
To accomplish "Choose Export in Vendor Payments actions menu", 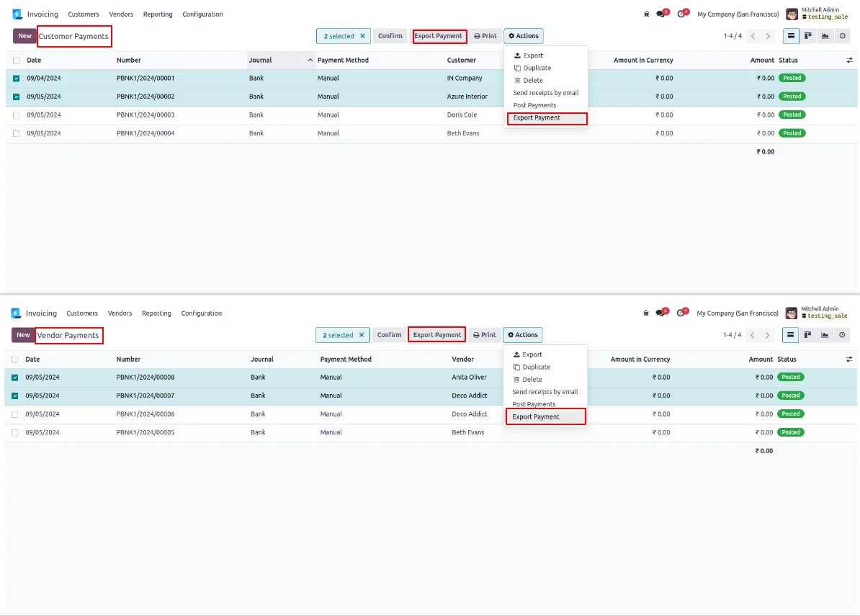I will pos(545,355).
